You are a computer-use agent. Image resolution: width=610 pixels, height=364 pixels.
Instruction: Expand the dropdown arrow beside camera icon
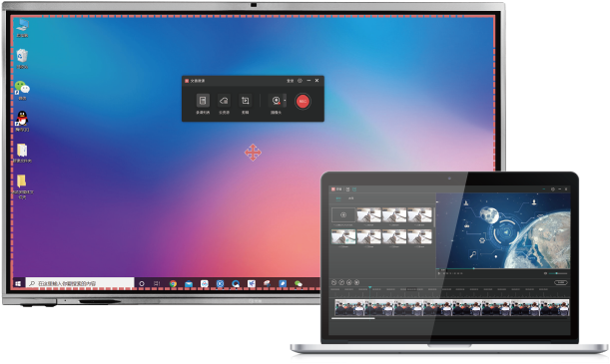(285, 101)
